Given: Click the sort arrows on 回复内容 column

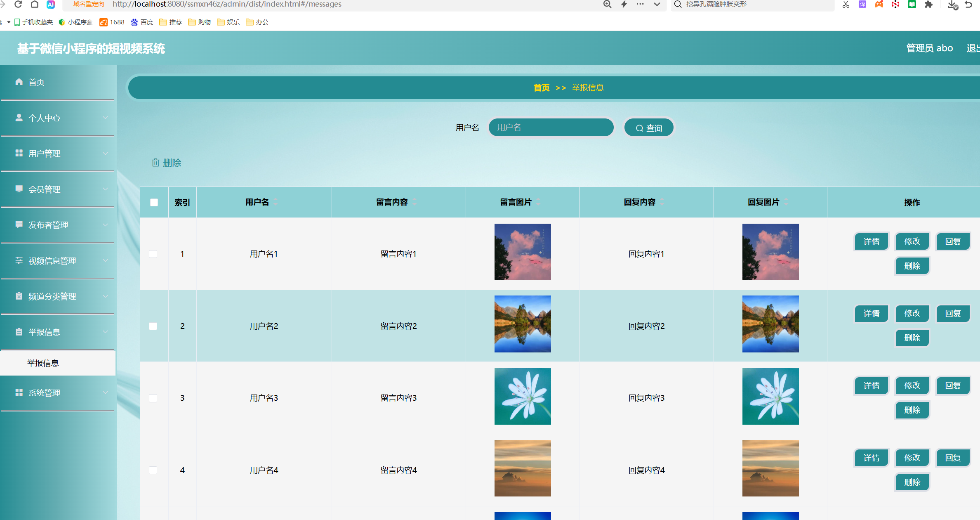Looking at the screenshot, I should (x=662, y=202).
